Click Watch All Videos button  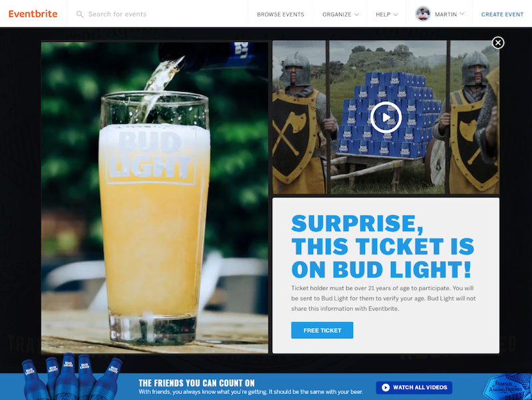pos(414,387)
